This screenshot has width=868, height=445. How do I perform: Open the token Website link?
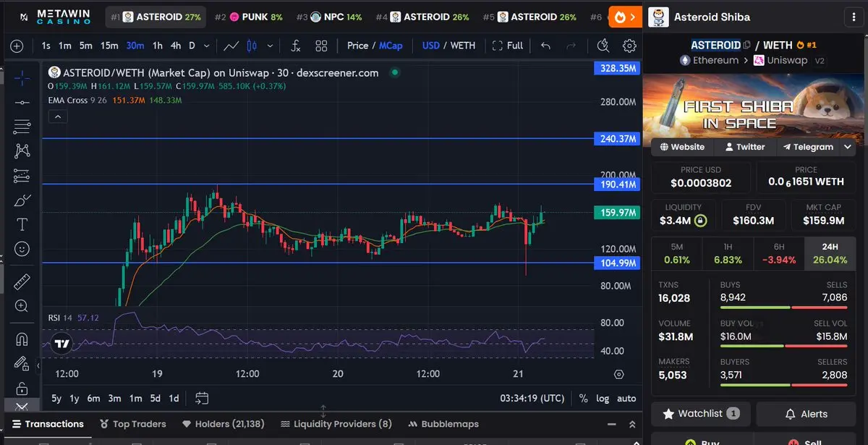point(682,147)
